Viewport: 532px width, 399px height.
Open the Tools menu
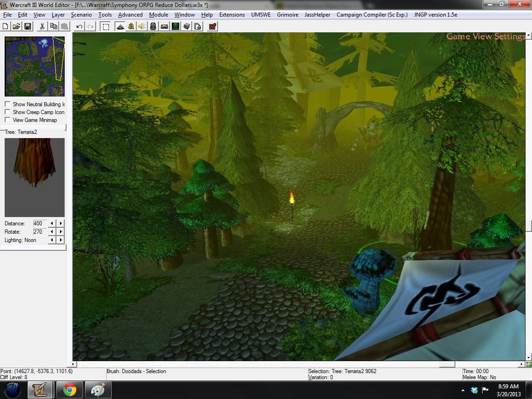pyautogui.click(x=105, y=15)
